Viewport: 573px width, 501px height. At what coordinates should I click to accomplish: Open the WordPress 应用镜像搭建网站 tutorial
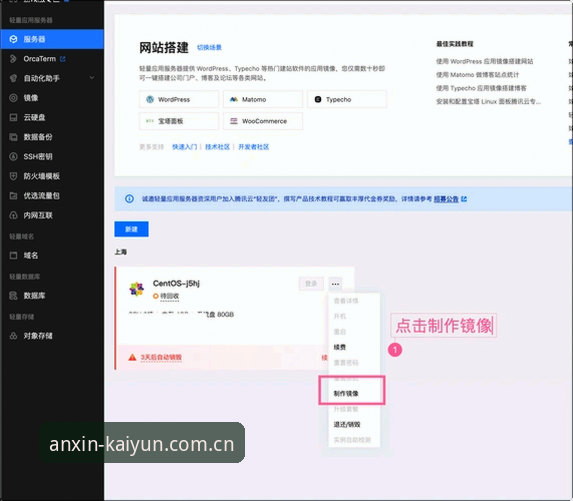[485, 61]
